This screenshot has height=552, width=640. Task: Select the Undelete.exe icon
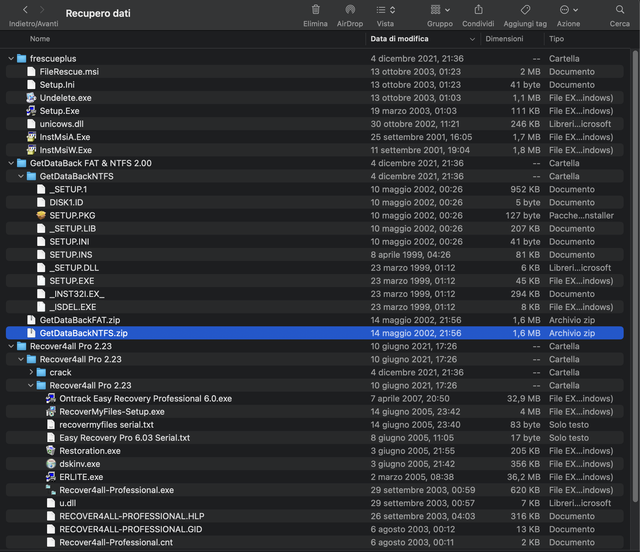[x=31, y=98]
